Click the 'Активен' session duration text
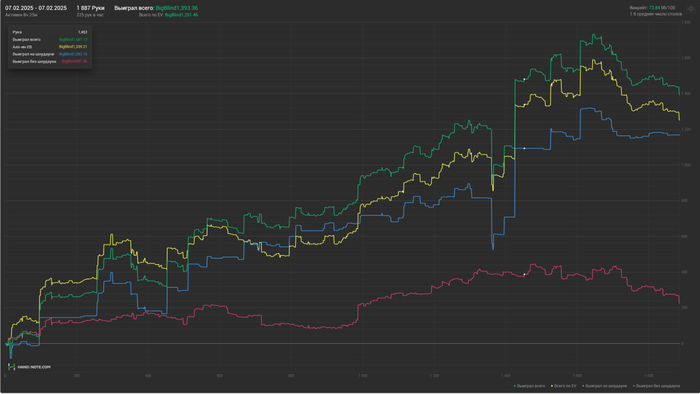The image size is (700, 394). [21, 15]
